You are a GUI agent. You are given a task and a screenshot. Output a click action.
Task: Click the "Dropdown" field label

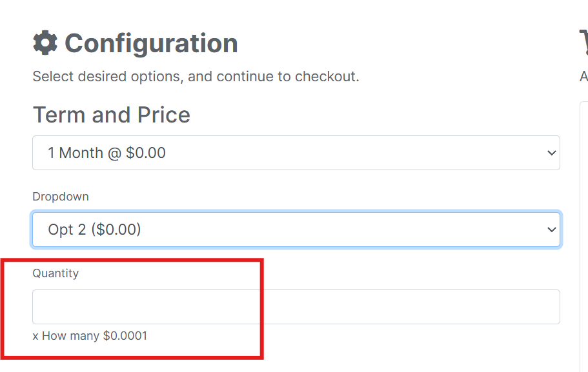[61, 197]
